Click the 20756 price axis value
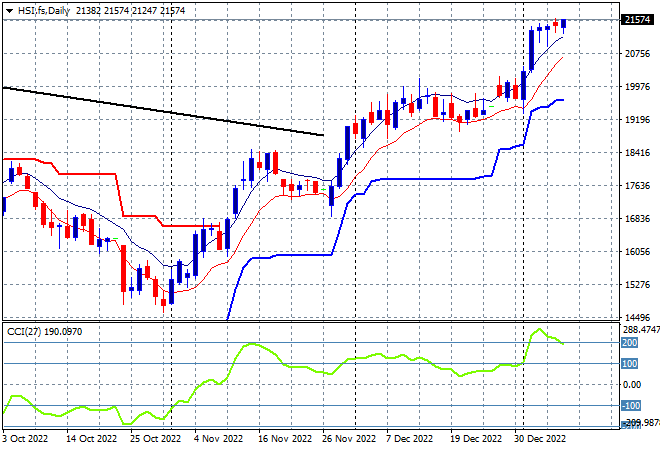The image size is (660, 450). (637, 53)
